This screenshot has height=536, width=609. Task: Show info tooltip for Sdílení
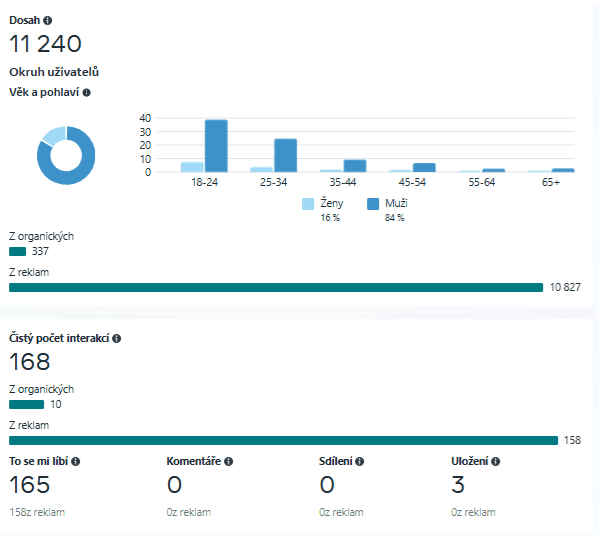click(360, 461)
